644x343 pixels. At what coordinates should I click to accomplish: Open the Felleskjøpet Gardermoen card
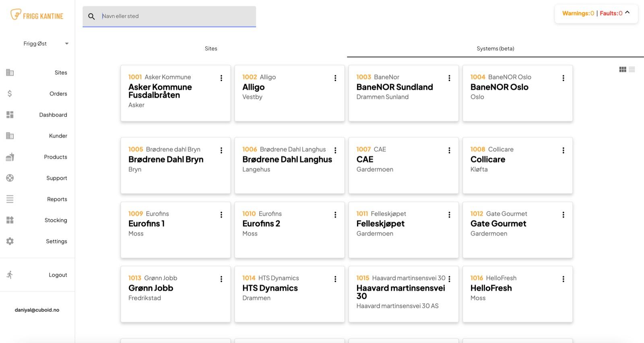pos(404,230)
